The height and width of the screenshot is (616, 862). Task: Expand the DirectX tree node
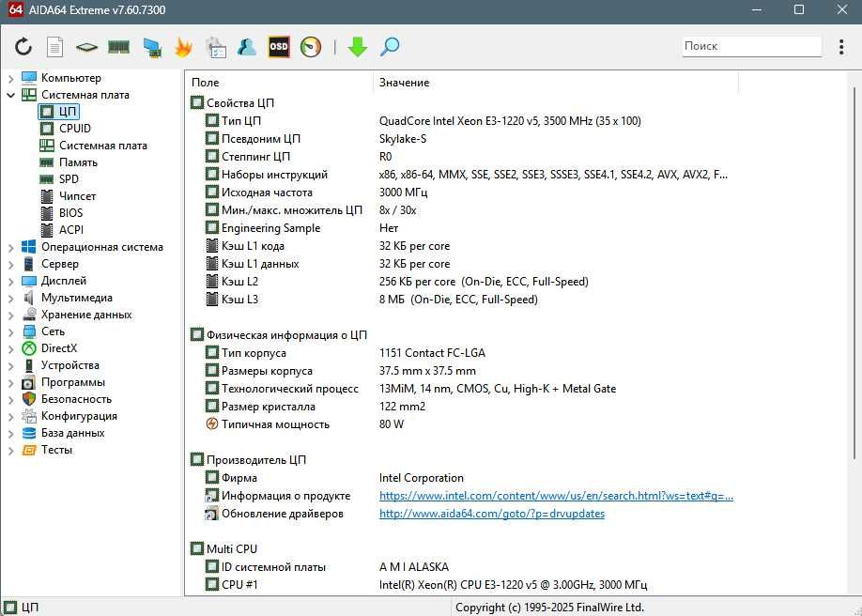(x=10, y=348)
